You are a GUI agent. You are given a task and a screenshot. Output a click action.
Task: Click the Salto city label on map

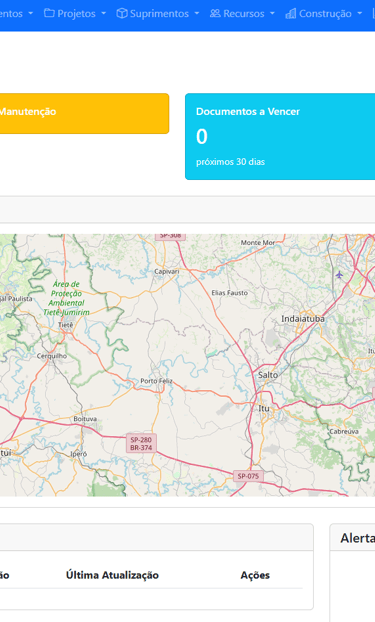(268, 375)
